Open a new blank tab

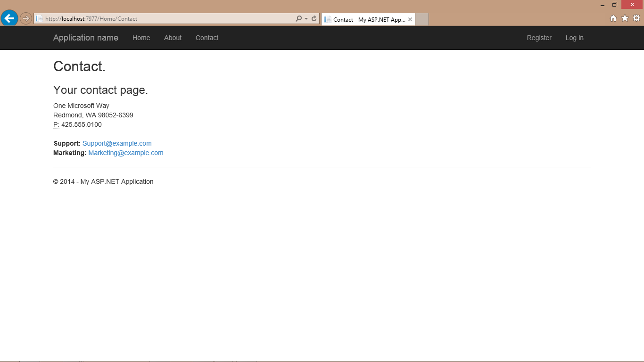[422, 19]
